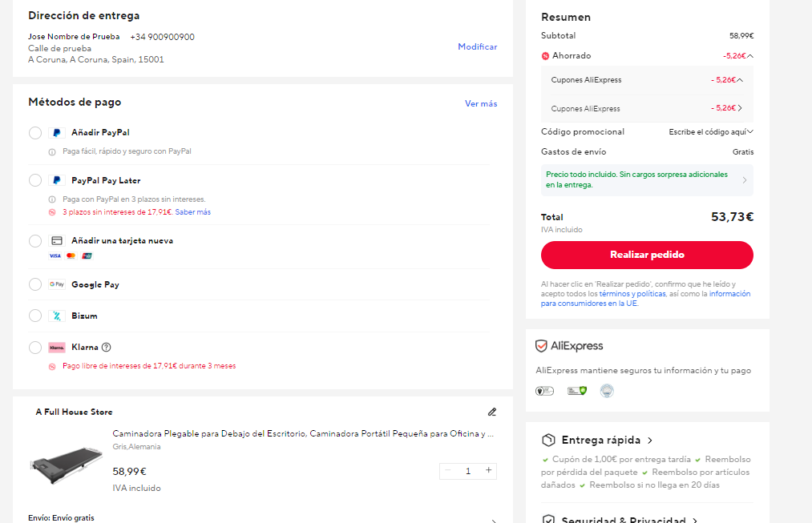Click the green shield security badge

pyautogui.click(x=577, y=391)
